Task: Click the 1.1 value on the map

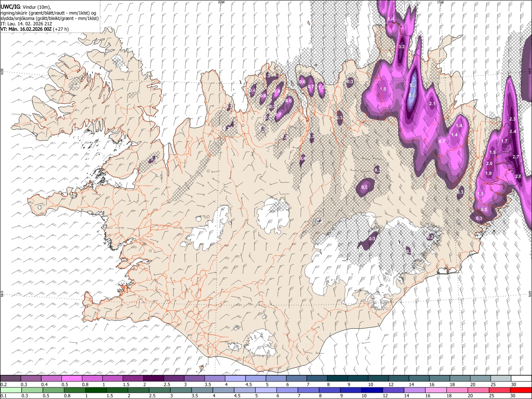Action: point(480,194)
